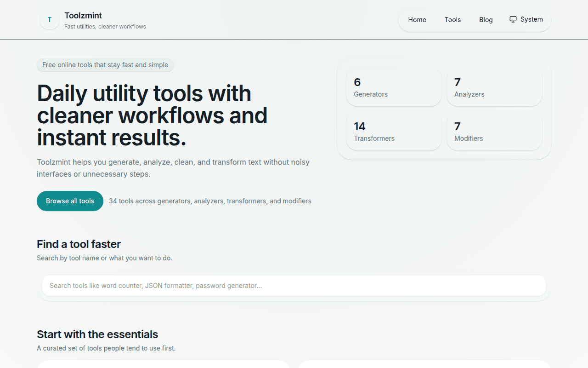
Task: Click the Browse all tools button
Action: point(70,201)
